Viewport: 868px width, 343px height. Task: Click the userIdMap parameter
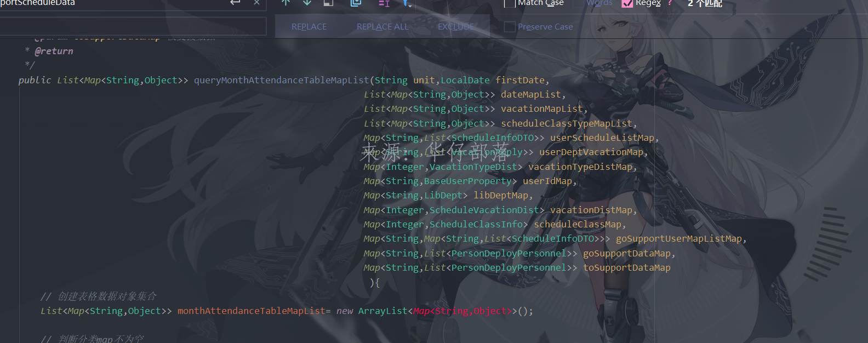(x=547, y=181)
